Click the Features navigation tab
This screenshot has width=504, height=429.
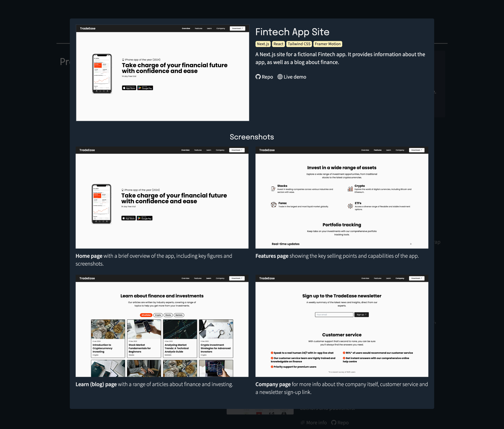(199, 29)
